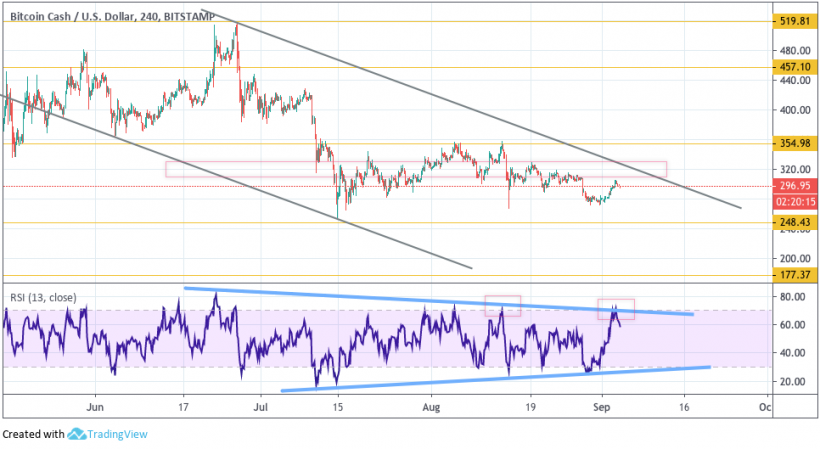The image size is (820, 449).
Task: Select the upper blue RSI trendline
Action: coord(400,299)
